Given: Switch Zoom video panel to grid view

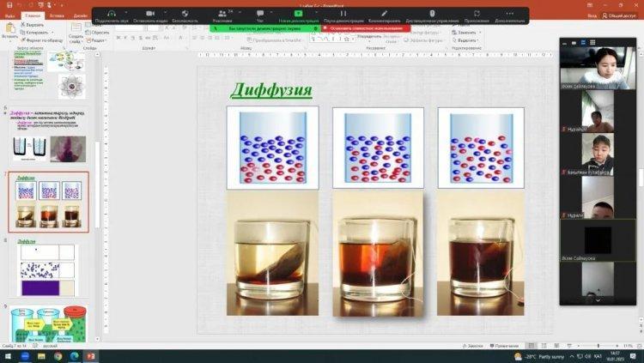Looking at the screenshot, I should [592, 42].
